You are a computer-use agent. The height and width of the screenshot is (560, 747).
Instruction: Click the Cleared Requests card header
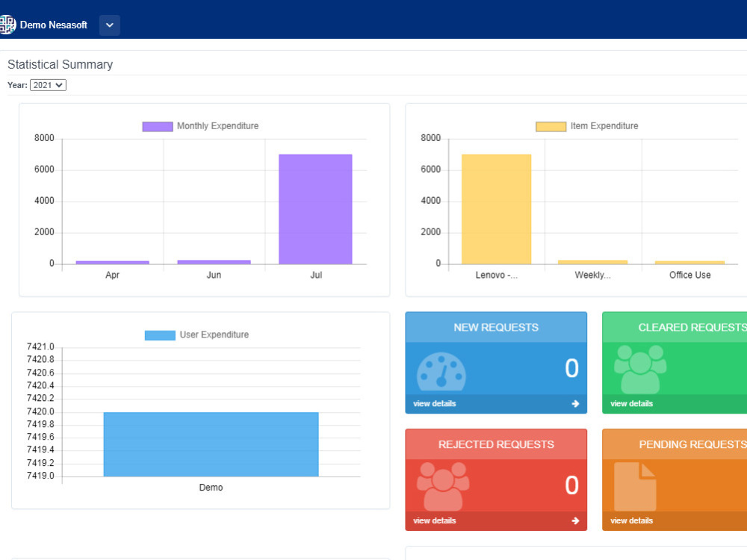pyautogui.click(x=675, y=328)
